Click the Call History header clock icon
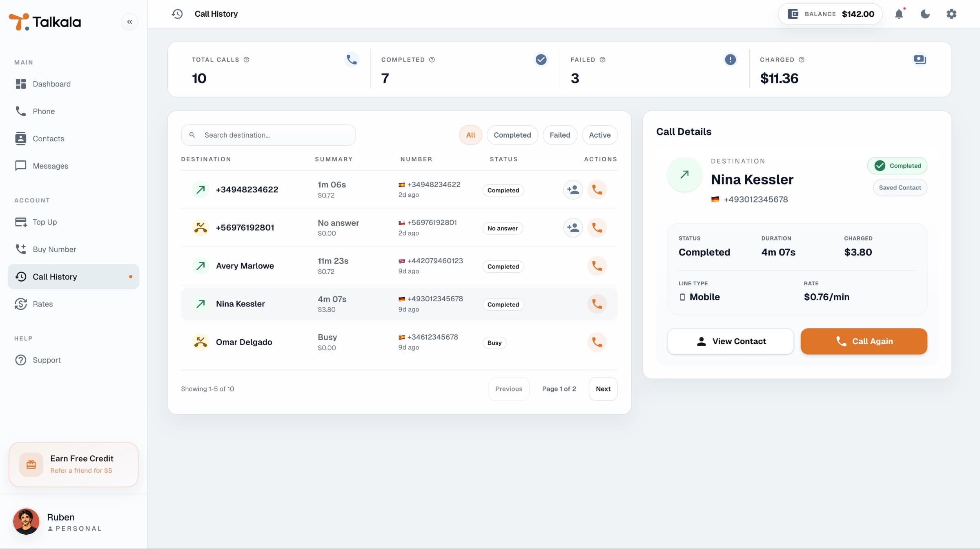 point(177,14)
